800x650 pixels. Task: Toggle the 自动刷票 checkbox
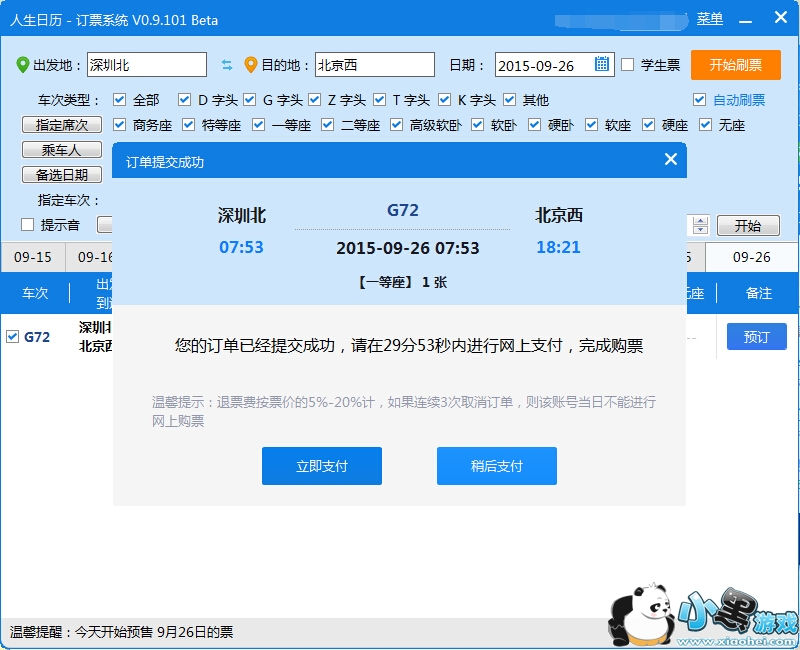[x=699, y=99]
